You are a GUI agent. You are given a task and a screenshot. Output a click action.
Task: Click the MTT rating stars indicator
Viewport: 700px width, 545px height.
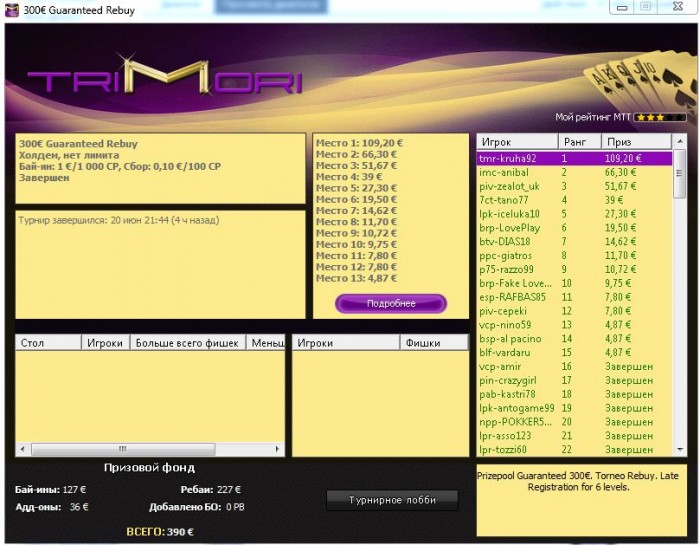tap(659, 117)
